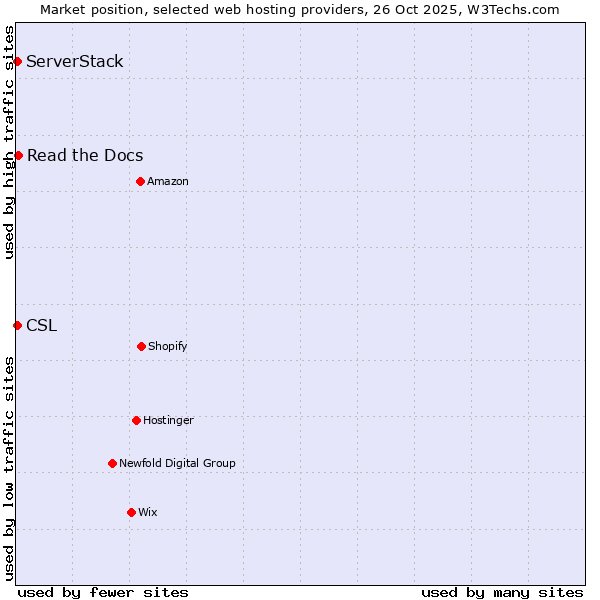Image resolution: width=600 pixels, height=600 pixels.
Task: Select the Wix text label
Action: tap(148, 512)
